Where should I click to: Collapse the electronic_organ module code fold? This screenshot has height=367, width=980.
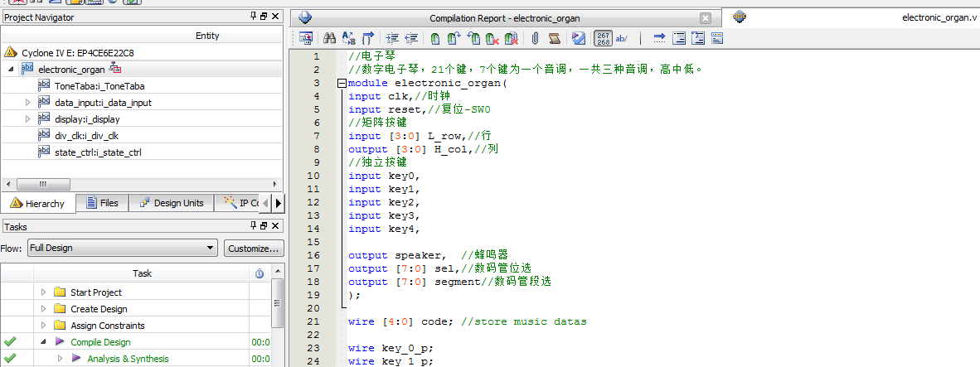341,83
